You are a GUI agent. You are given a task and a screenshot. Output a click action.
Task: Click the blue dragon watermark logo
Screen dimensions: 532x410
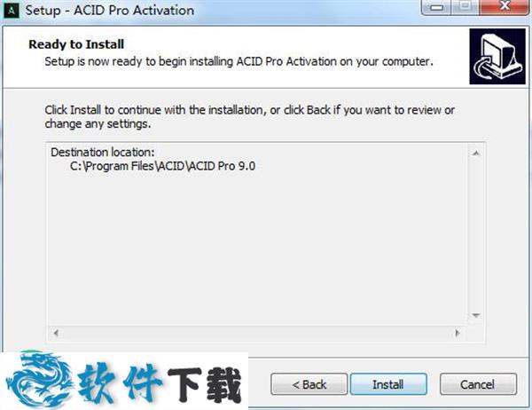click(38, 380)
